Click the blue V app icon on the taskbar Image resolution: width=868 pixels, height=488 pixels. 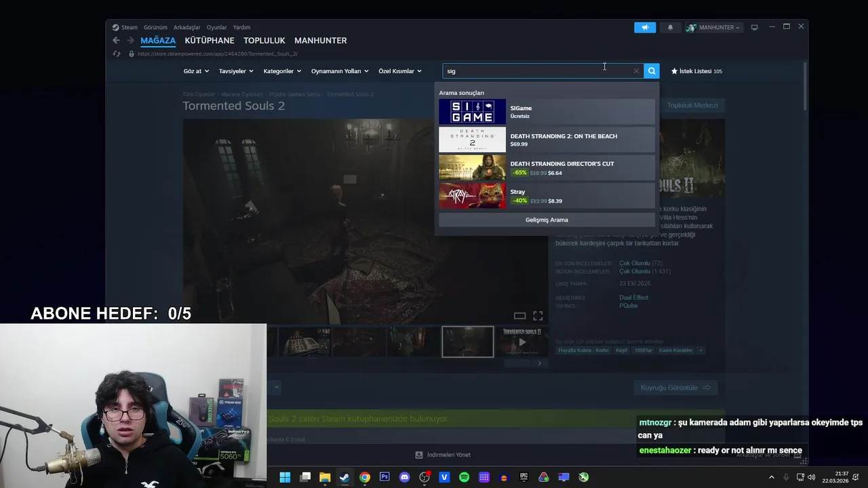tap(444, 477)
